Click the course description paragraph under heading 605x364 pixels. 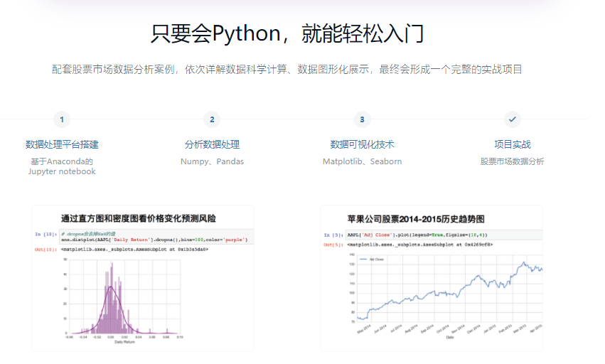(x=287, y=70)
